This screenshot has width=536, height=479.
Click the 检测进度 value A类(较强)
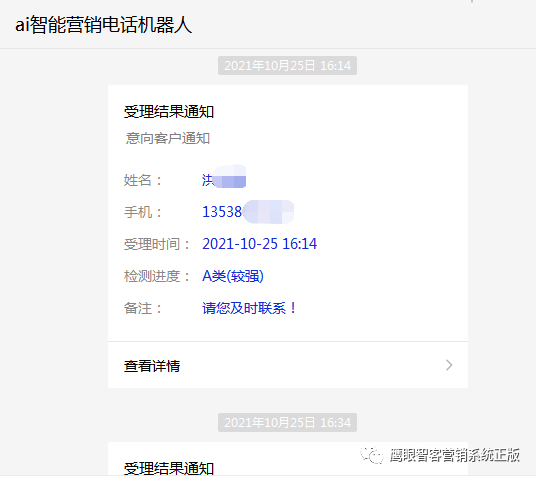tap(233, 276)
